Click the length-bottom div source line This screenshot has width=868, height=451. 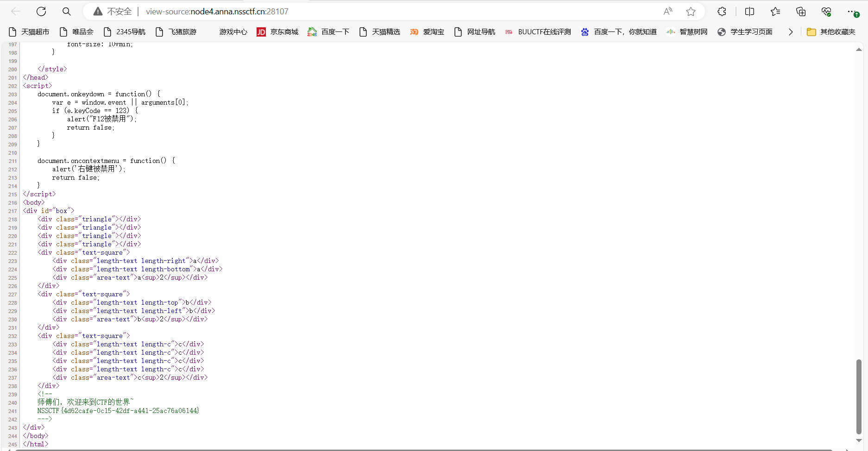point(138,269)
